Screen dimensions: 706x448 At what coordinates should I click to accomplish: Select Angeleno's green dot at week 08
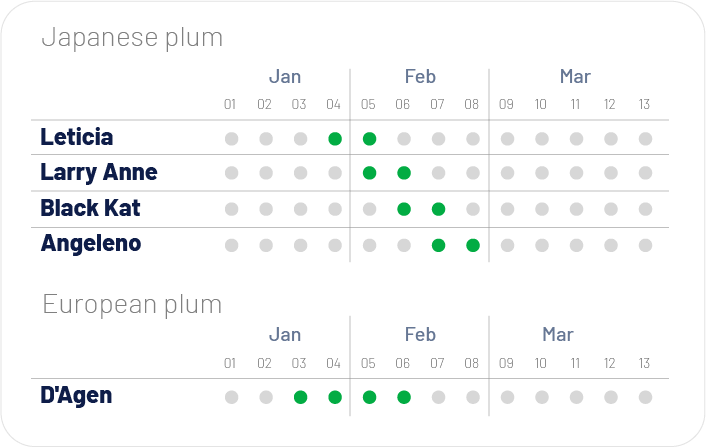pos(473,245)
